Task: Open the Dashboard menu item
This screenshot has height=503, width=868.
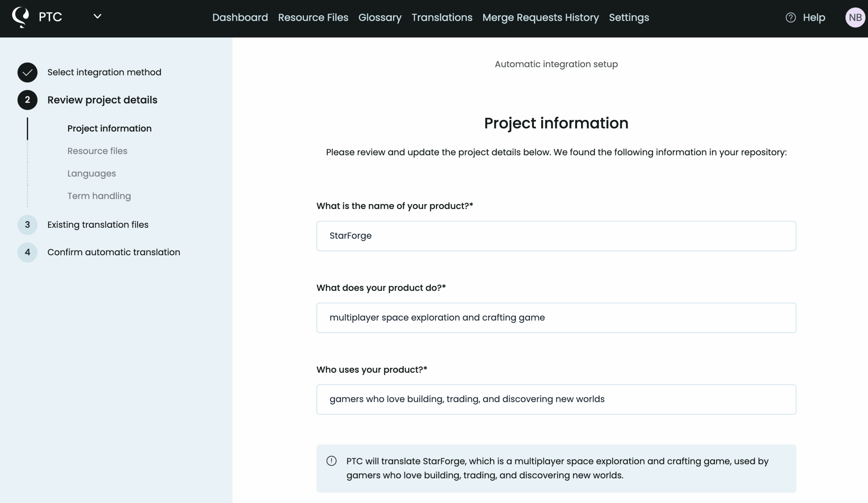Action: [x=240, y=17]
